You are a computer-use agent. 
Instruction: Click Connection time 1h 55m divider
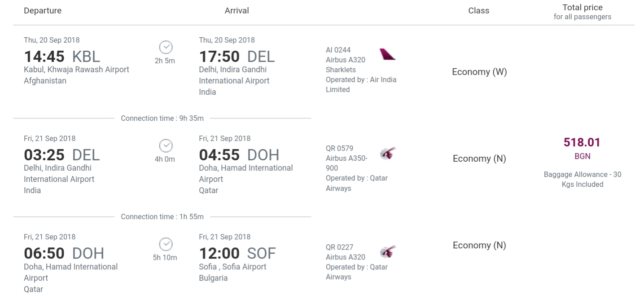click(162, 217)
